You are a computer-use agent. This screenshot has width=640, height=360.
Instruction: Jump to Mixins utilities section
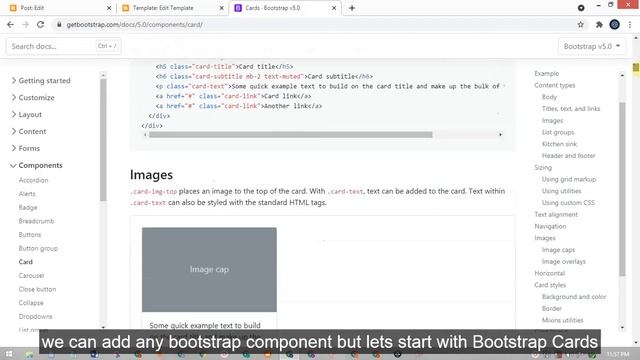point(562,320)
